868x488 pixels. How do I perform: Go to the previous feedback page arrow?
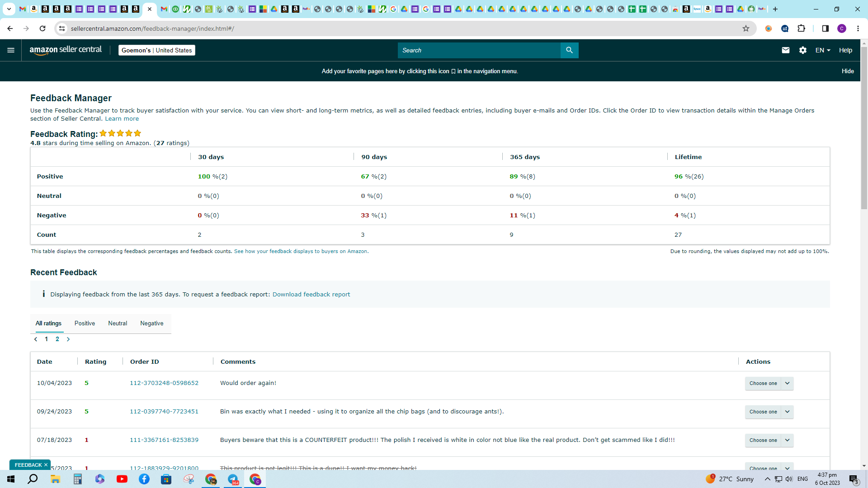[36, 339]
